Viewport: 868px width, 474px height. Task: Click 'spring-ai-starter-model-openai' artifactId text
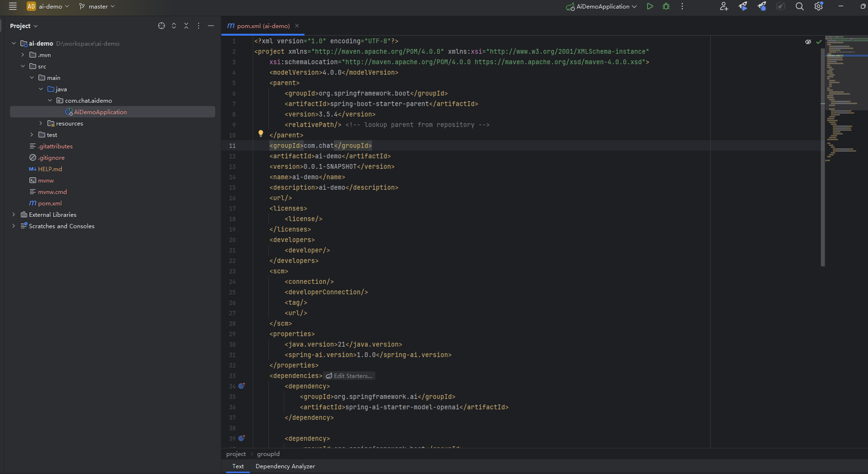pos(402,407)
